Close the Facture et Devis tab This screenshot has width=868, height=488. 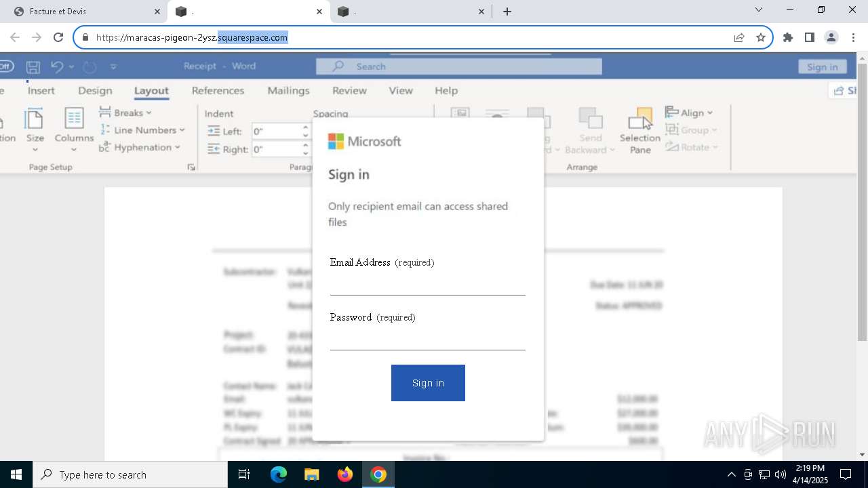pyautogui.click(x=157, y=12)
